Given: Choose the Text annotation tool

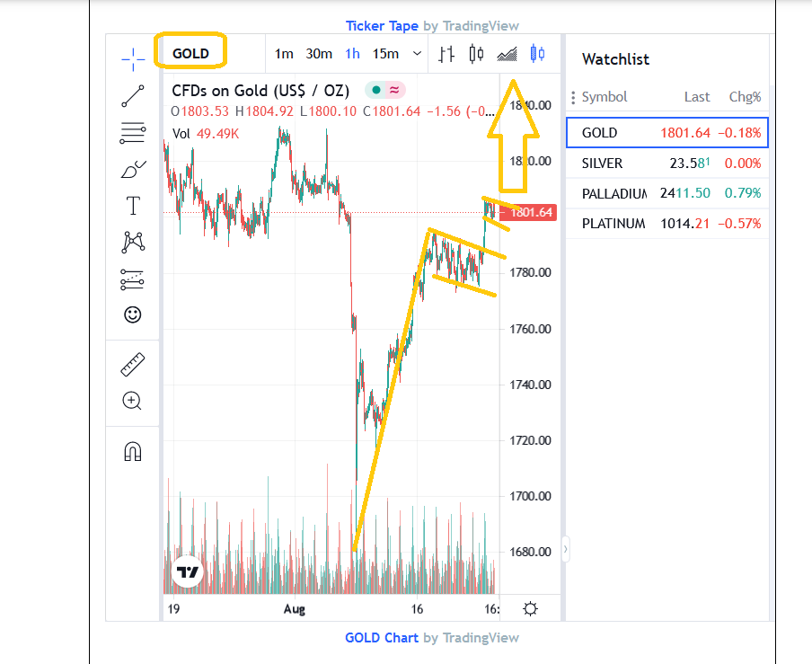Looking at the screenshot, I should pyautogui.click(x=133, y=206).
